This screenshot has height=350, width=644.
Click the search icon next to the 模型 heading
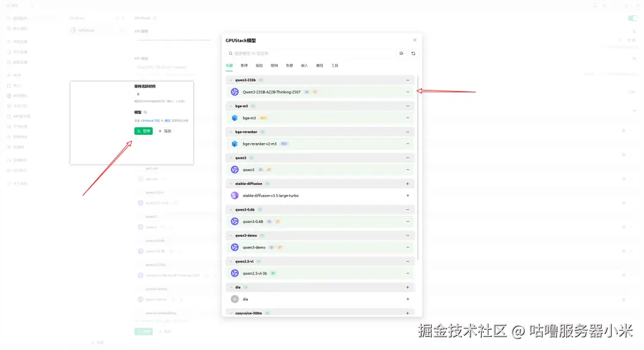[x=145, y=112]
